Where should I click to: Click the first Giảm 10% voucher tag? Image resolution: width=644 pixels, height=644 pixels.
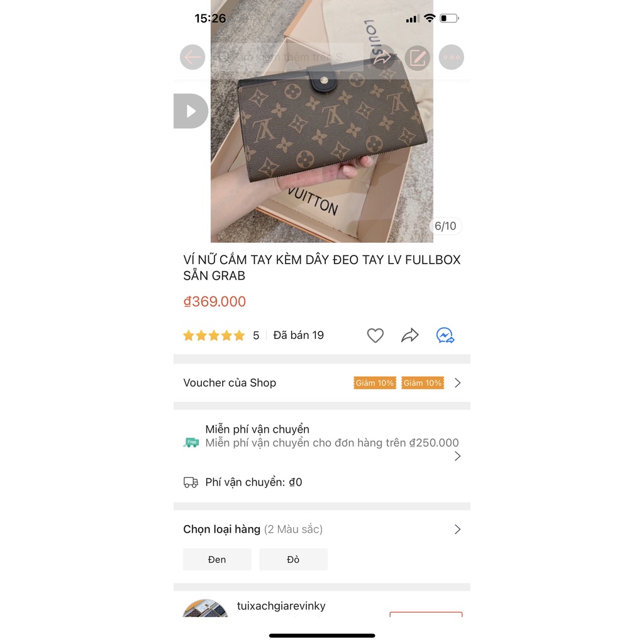[x=375, y=383]
